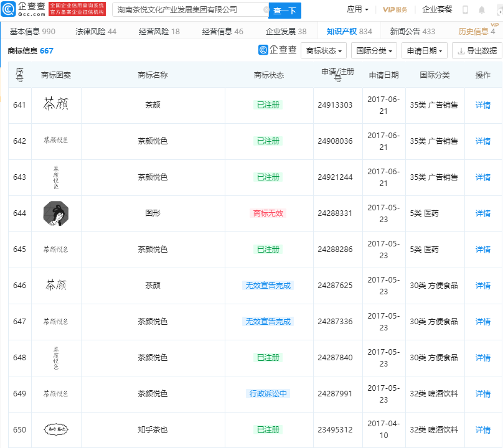Click registration number 24913303
This screenshot has height=448, width=503.
(x=335, y=105)
